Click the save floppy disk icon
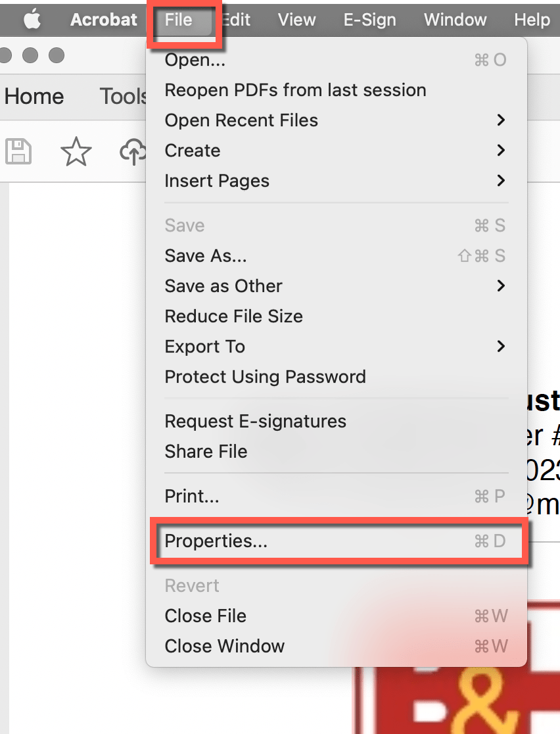This screenshot has height=734, width=560. pyautogui.click(x=18, y=152)
